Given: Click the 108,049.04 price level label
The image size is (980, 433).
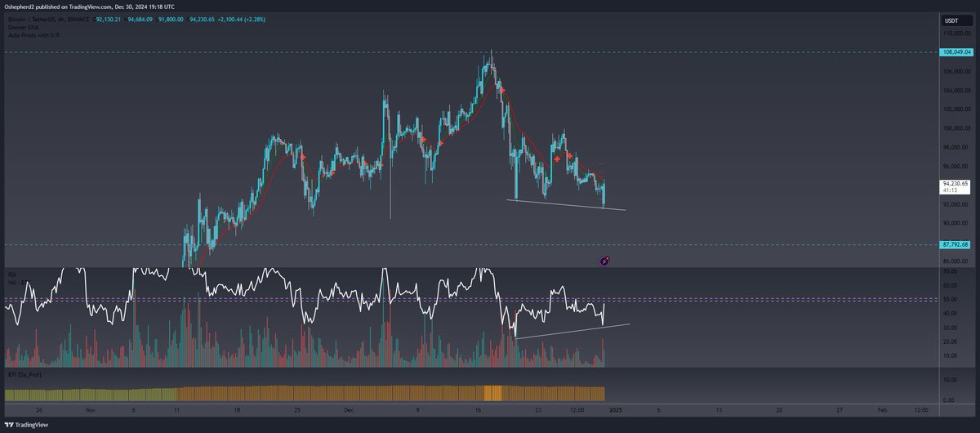Looking at the screenshot, I should coord(955,51).
